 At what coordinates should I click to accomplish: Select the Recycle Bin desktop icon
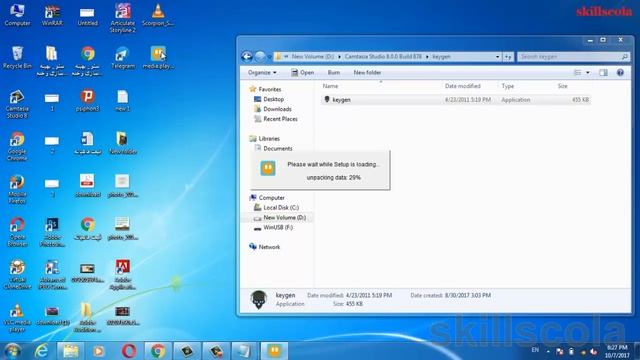point(17,58)
